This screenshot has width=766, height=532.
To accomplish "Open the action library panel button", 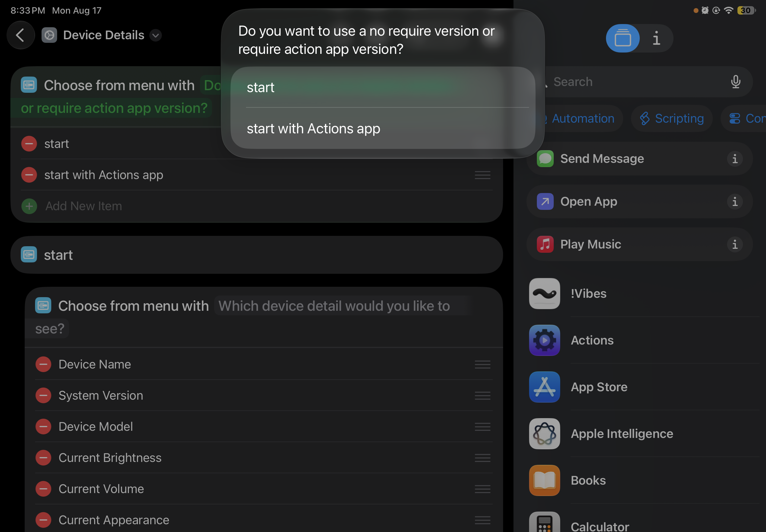I will [622, 38].
